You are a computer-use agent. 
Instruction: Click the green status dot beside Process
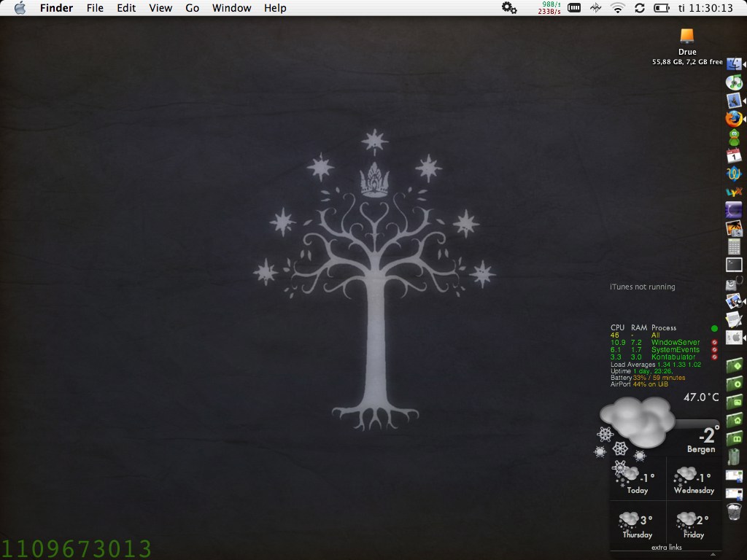714,328
